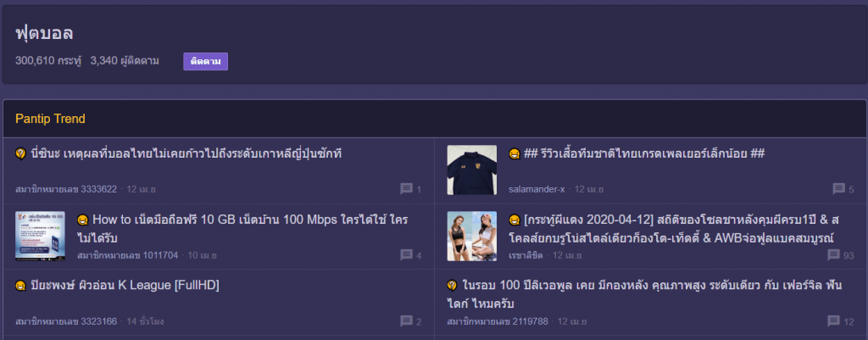Open thread ในรอบ 100 ปีลิเวอพูล
This screenshot has width=868, height=340.
click(x=645, y=294)
